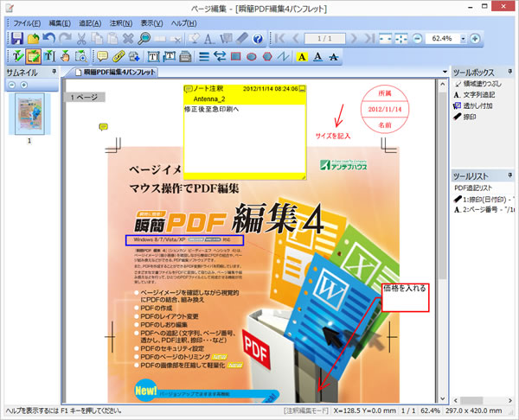Add a note annotation with the speech bubble icon
The width and height of the screenshot is (519, 420).
[x=102, y=56]
